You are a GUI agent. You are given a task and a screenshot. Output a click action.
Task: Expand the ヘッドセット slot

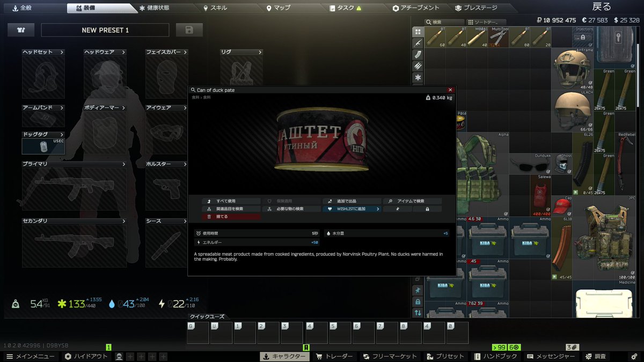[43, 52]
